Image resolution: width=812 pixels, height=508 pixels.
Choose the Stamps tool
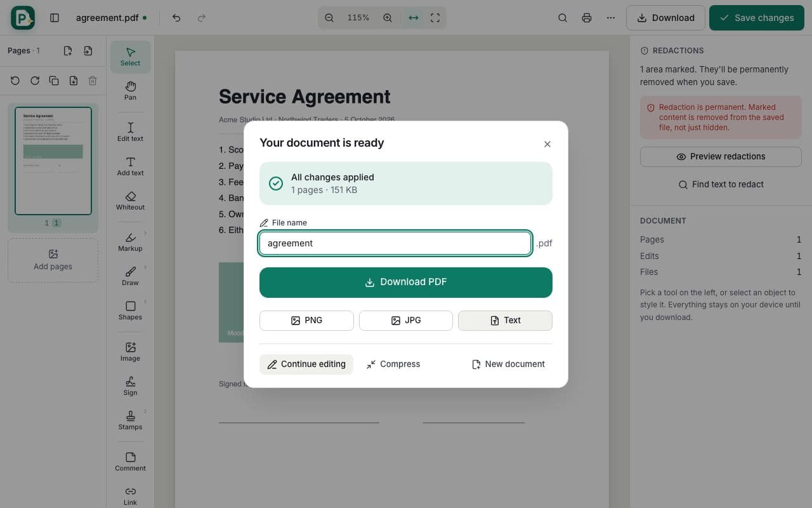(x=130, y=420)
